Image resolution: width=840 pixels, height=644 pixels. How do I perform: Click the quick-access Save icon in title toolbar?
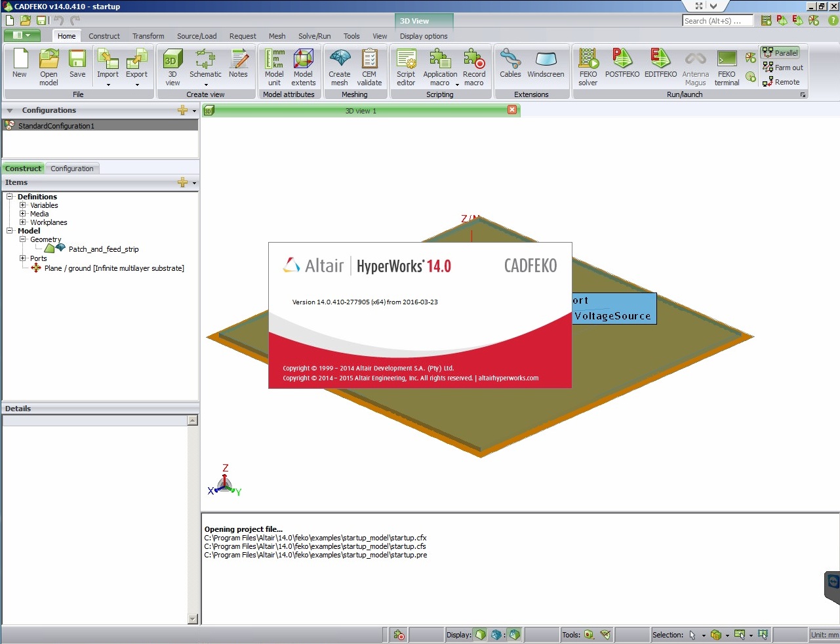pos(41,20)
